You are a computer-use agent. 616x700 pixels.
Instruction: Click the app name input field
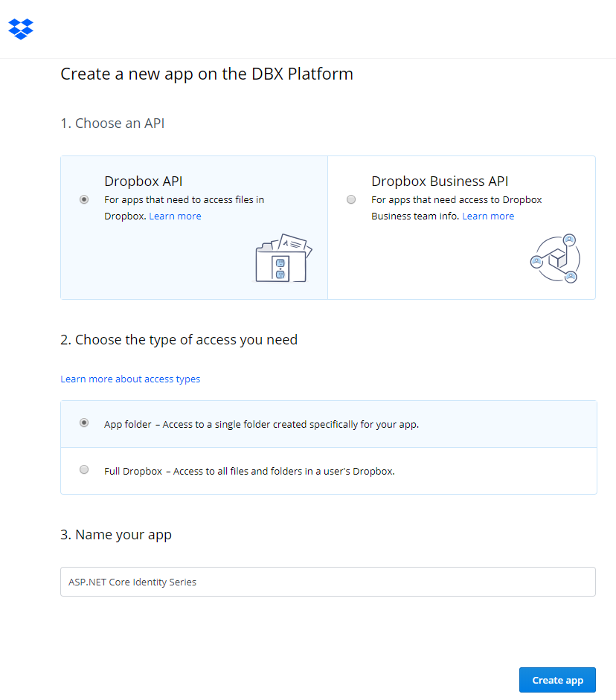[327, 582]
